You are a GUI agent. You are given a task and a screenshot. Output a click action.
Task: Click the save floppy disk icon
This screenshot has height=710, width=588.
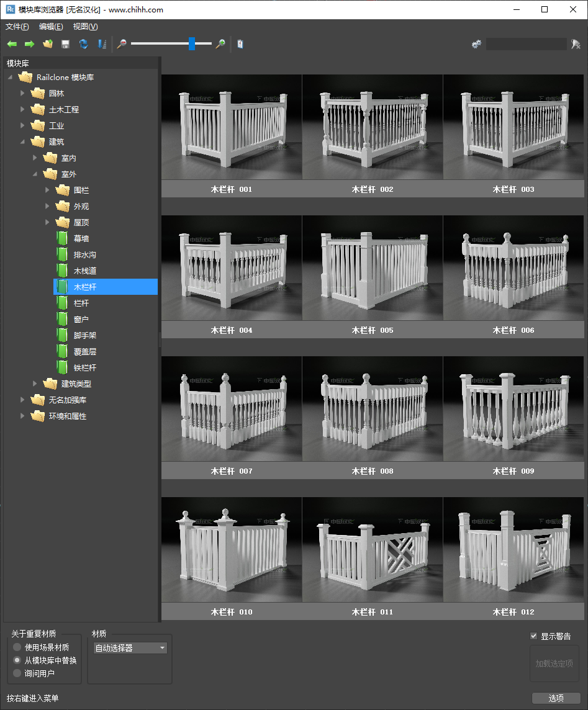point(65,44)
